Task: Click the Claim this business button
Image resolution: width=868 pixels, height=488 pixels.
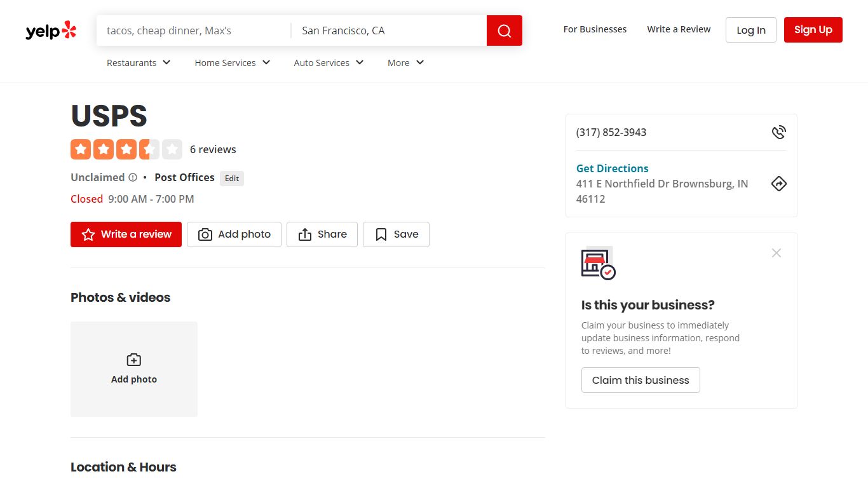Action: point(641,380)
